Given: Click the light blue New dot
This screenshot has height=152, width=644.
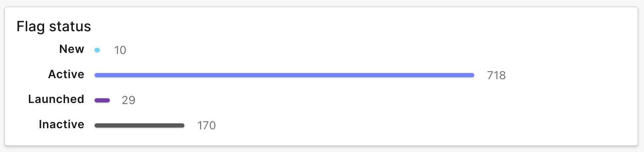Looking at the screenshot, I should pos(97,50).
